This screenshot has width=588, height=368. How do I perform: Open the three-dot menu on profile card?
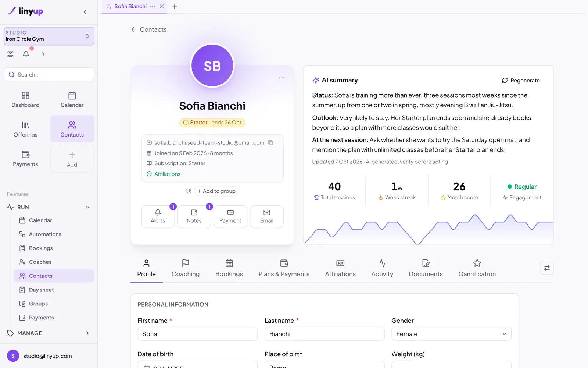[x=282, y=78]
